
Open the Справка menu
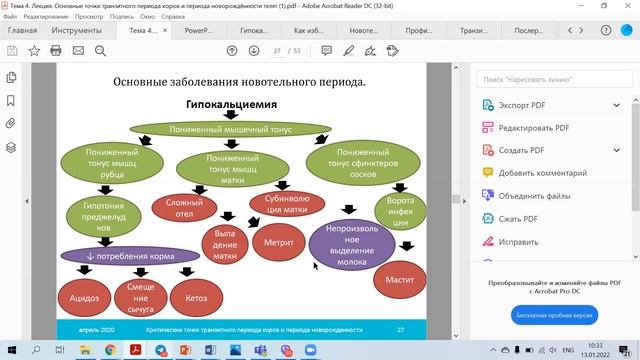click(x=173, y=17)
